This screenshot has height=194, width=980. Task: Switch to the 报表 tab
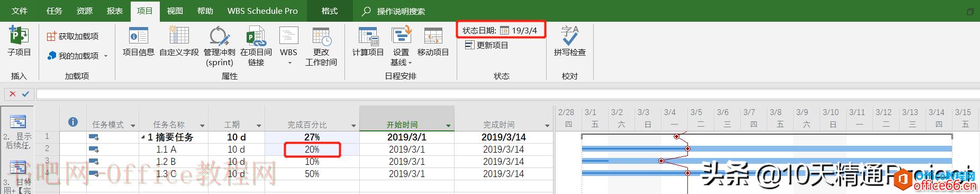tap(115, 11)
